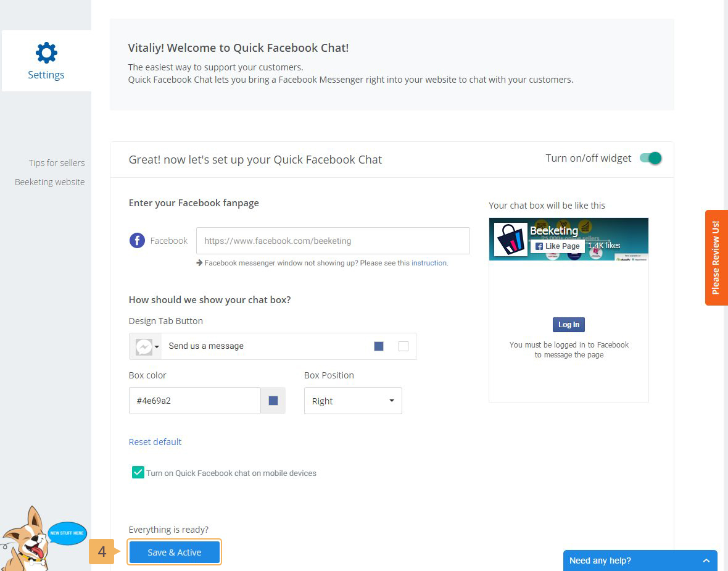Click the 'New Stuff Here' speech bubble
728x571 pixels.
click(67, 533)
